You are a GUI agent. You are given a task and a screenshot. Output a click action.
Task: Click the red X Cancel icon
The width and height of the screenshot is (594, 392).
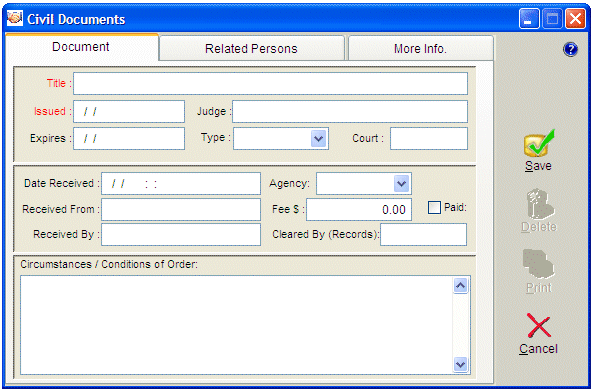tap(538, 325)
